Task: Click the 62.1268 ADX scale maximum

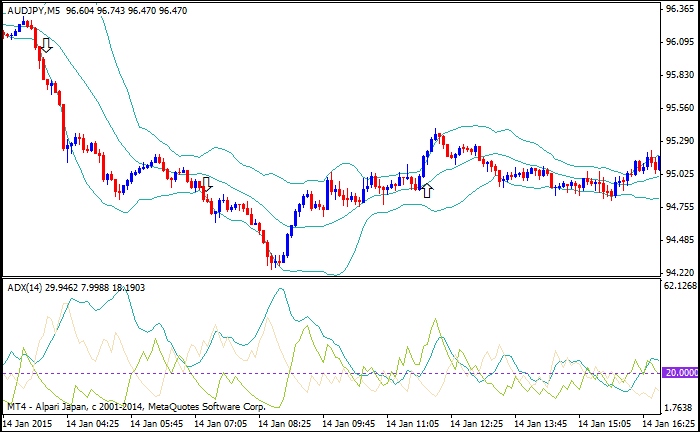Action: [680, 286]
